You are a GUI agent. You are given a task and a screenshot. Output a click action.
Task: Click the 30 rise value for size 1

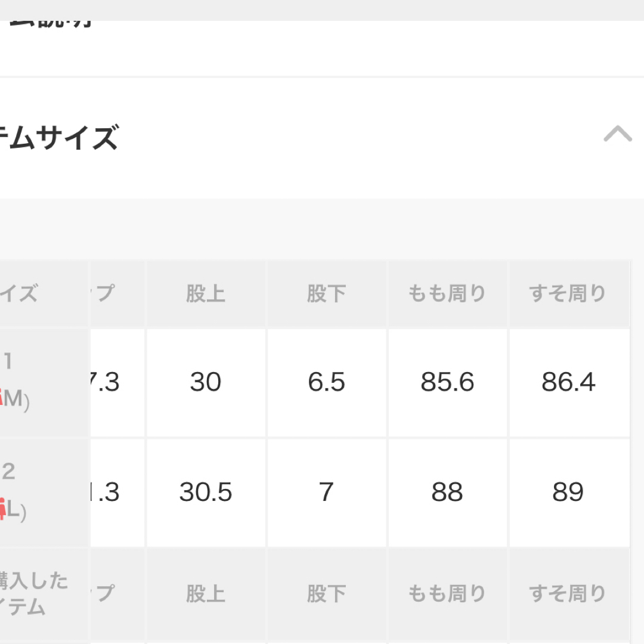click(206, 383)
